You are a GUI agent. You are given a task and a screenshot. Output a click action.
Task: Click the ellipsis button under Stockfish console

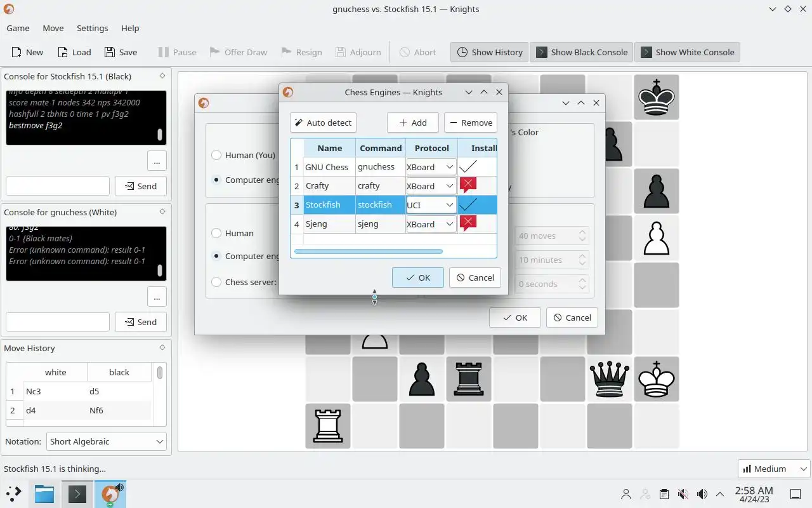tap(157, 161)
